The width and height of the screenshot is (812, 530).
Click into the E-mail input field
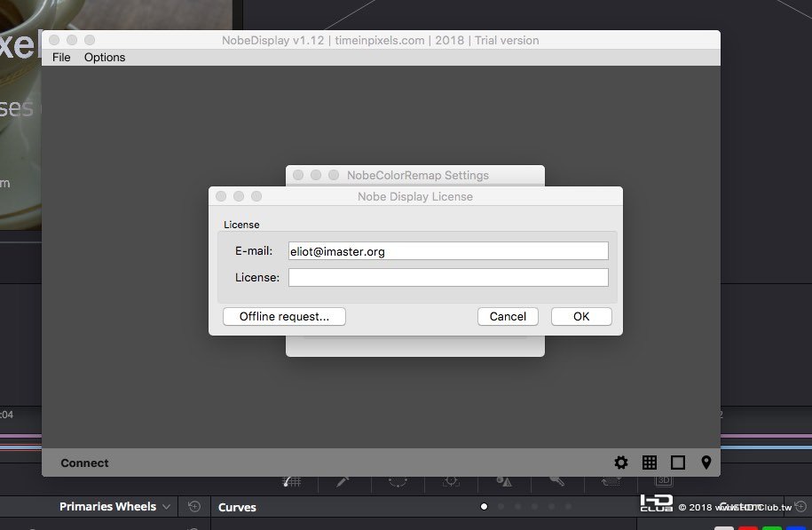tap(448, 250)
